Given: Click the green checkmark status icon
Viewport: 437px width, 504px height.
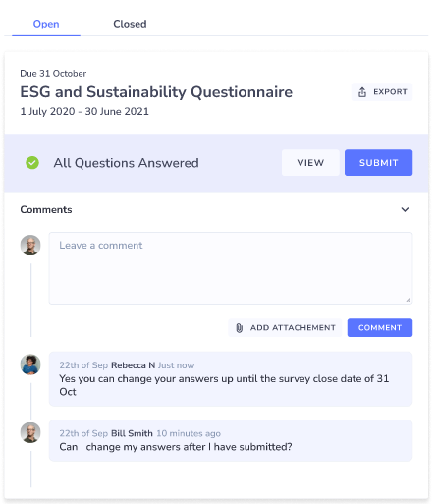Looking at the screenshot, I should [32, 163].
